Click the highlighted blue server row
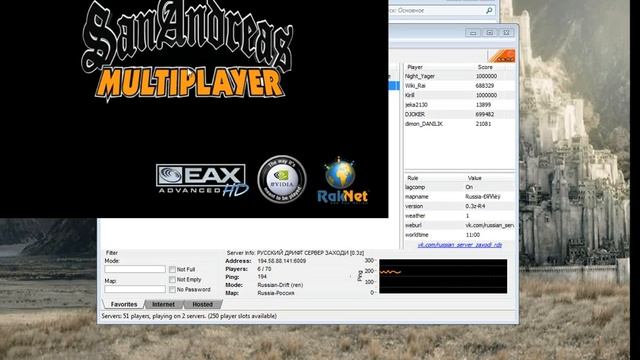640x360 pixels. click(x=394, y=86)
